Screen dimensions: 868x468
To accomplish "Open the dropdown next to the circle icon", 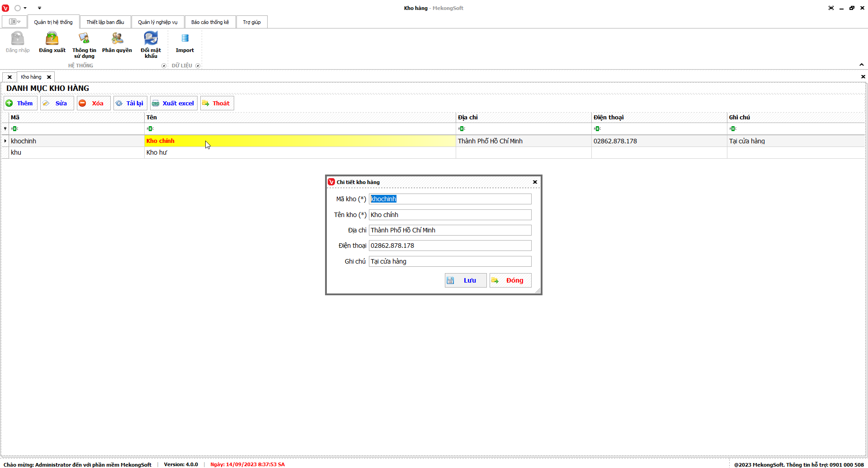I will point(25,8).
